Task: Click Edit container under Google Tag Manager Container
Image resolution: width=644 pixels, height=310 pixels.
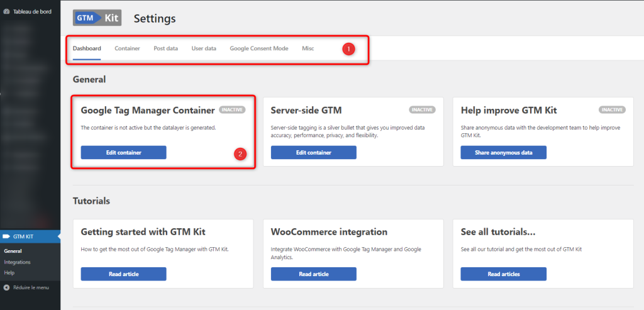Action: [x=124, y=152]
